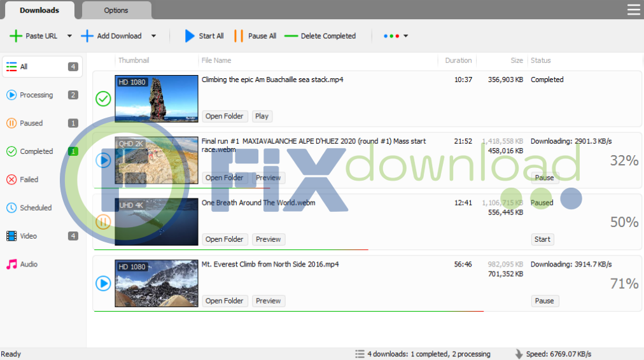Open the three colored dots dropdown
644x360 pixels.
pos(396,36)
